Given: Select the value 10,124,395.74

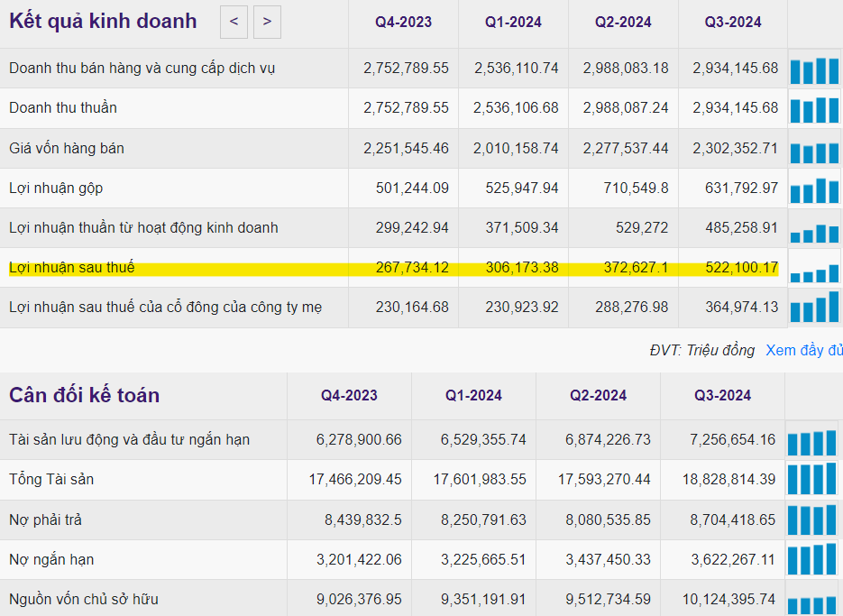Looking at the screenshot, I should (729, 600).
